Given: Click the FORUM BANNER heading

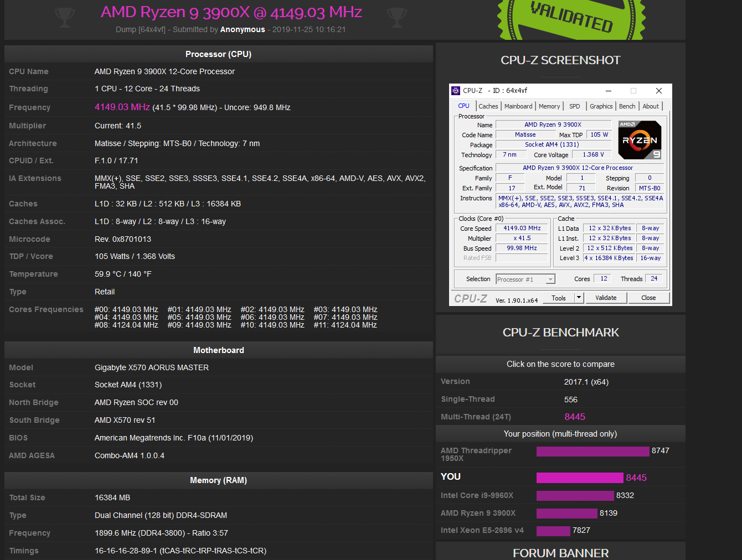Looking at the screenshot, I should (x=560, y=553).
